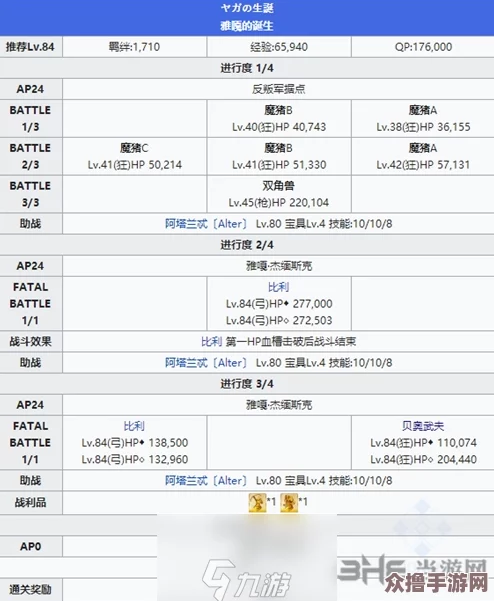Click 助战 label under 进行度 1/4
Image resolution: width=494 pixels, height=601 pixels.
pos(31,224)
